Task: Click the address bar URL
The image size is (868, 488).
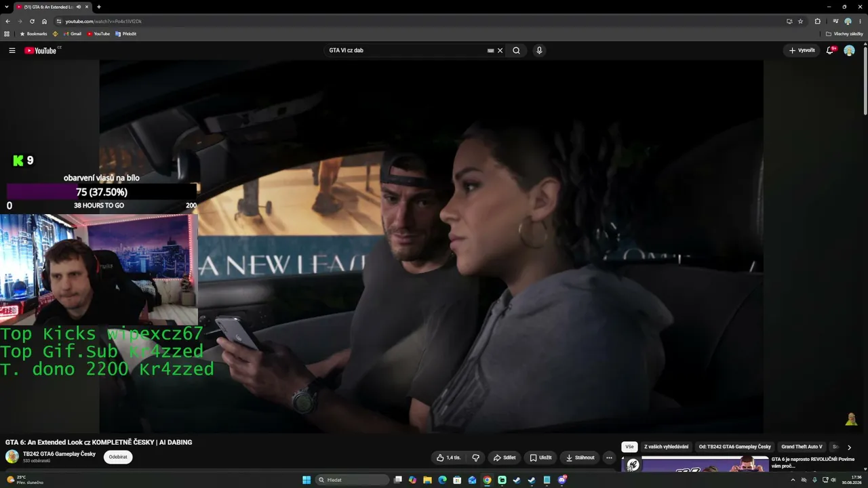Action: click(103, 21)
